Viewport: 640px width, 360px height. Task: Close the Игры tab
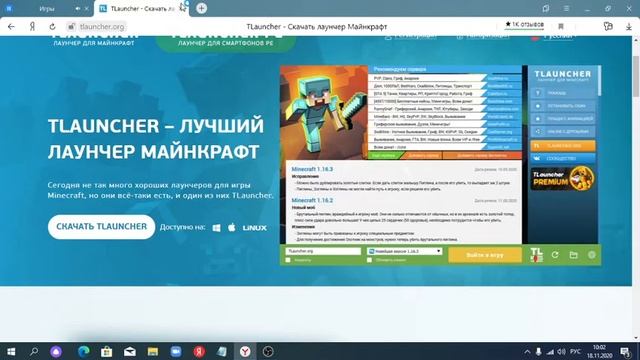(x=87, y=9)
